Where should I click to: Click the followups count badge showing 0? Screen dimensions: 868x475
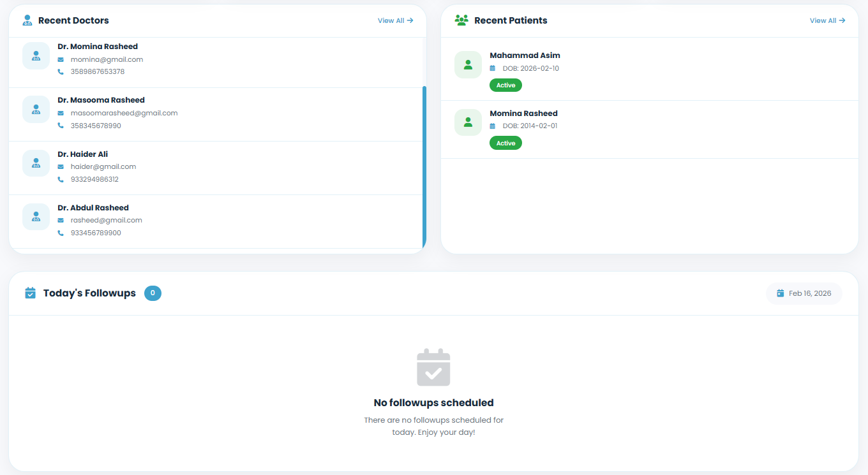click(153, 293)
